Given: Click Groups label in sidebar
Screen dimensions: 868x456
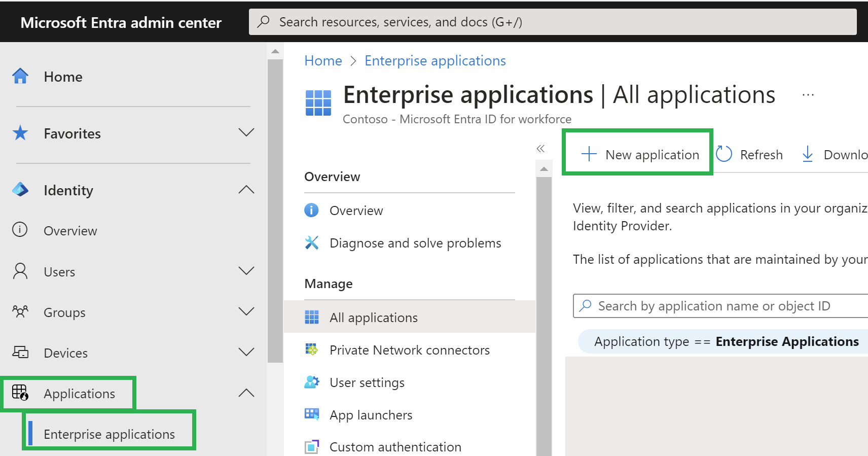Looking at the screenshot, I should 64,312.
